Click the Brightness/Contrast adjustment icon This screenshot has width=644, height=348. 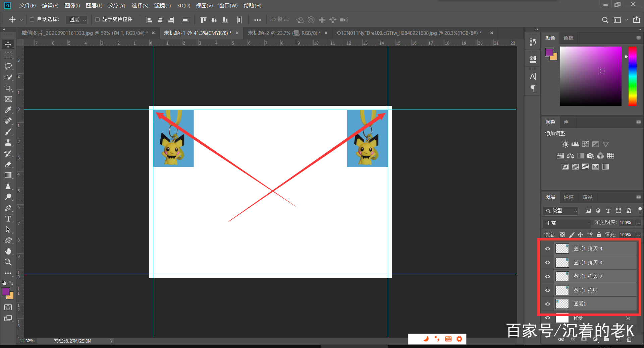point(565,144)
